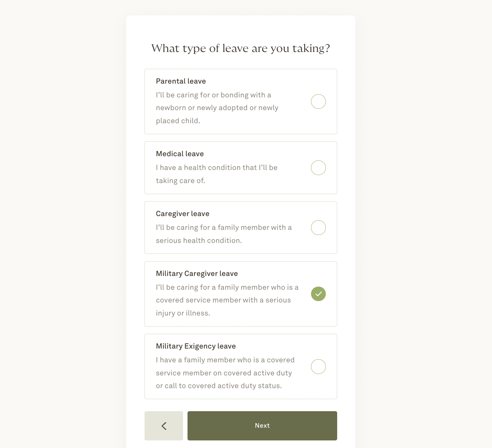Click the question title at the top
The width and height of the screenshot is (492, 448).
[240, 48]
